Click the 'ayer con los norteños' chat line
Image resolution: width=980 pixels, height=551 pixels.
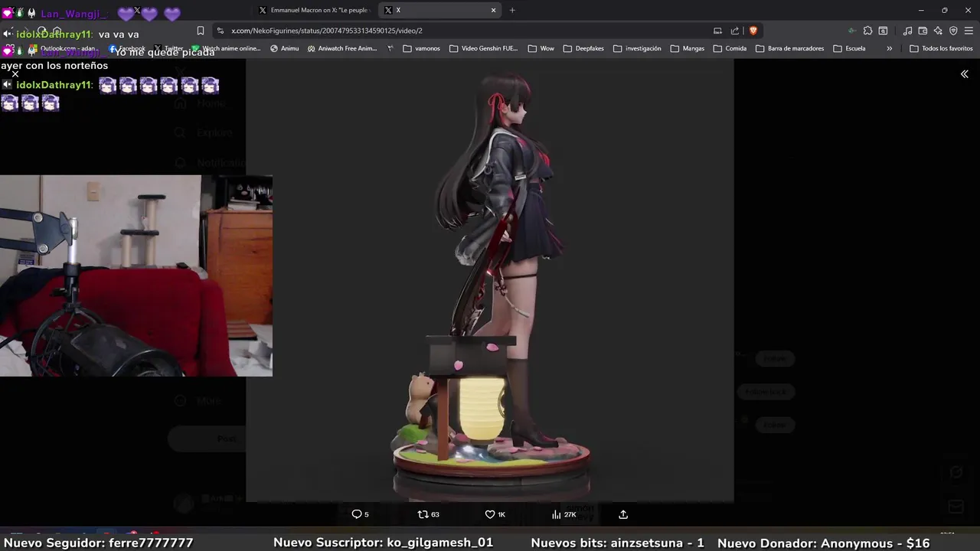(x=54, y=65)
